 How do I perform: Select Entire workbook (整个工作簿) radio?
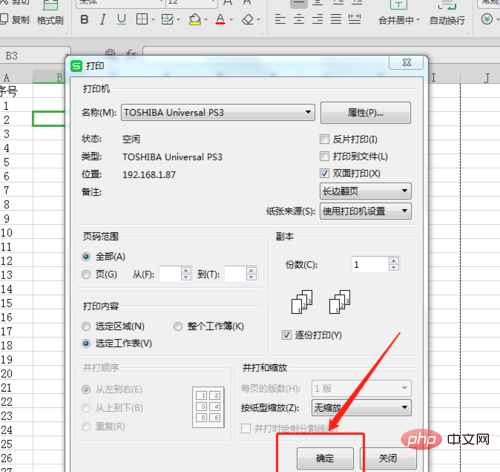coord(178,326)
